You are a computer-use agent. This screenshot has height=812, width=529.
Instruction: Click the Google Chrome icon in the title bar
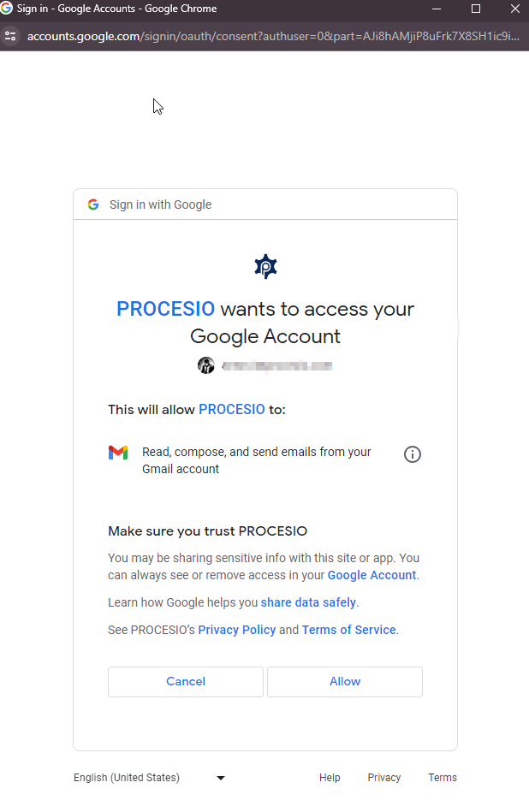point(10,9)
